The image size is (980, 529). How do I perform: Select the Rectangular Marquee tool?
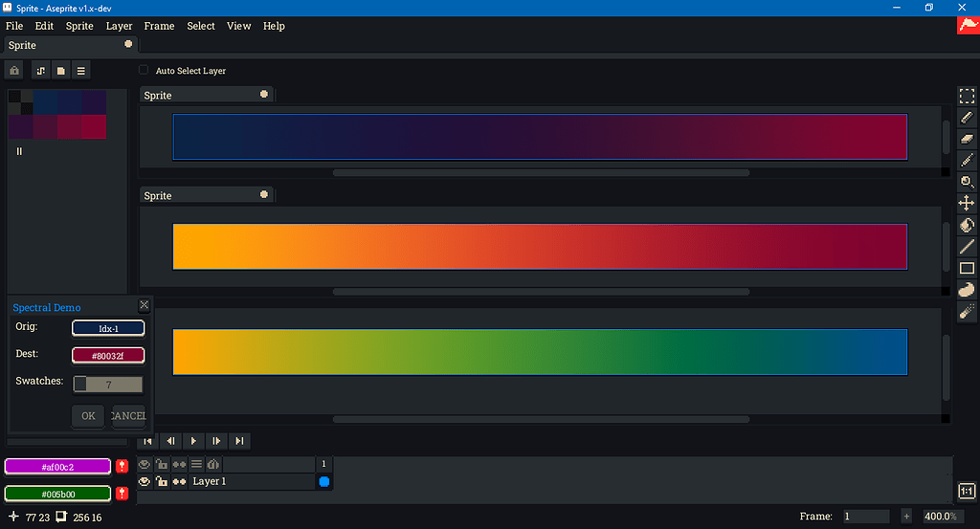coord(967,96)
